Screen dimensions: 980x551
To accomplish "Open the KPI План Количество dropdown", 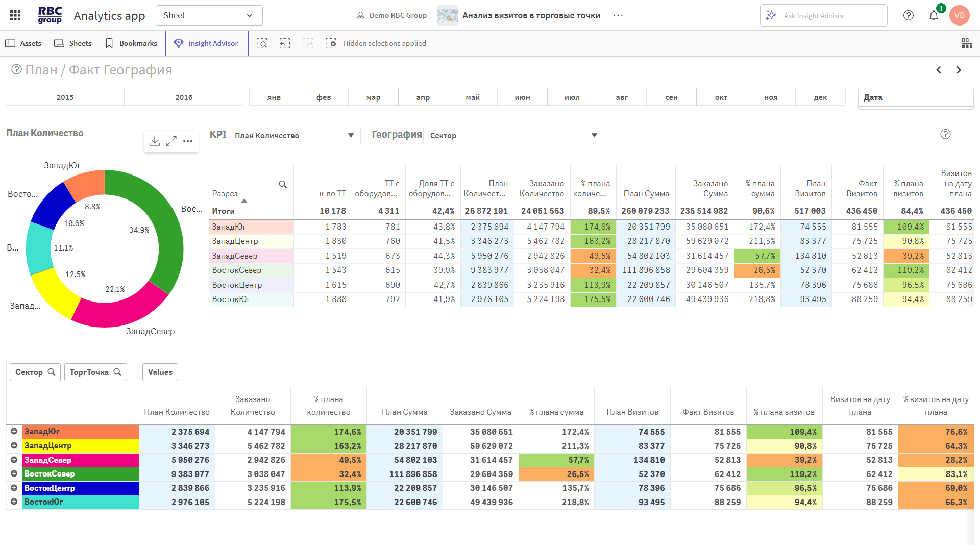I will coord(294,135).
